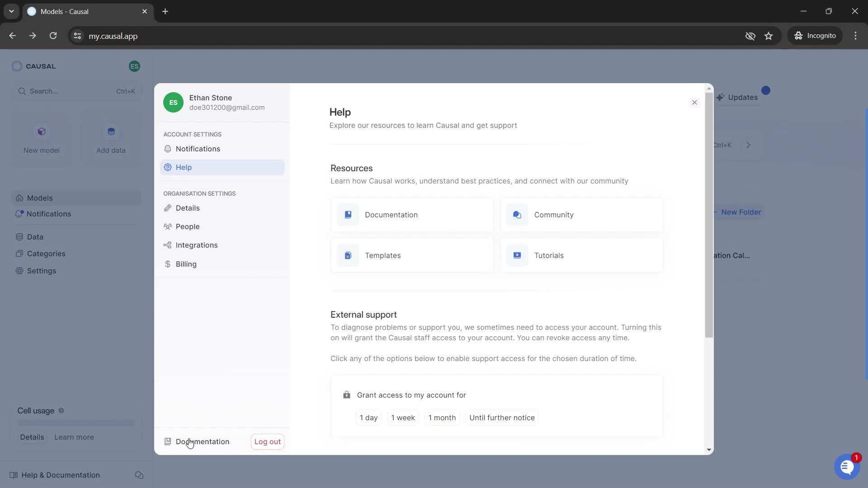Expand Account Settings section

(193, 134)
